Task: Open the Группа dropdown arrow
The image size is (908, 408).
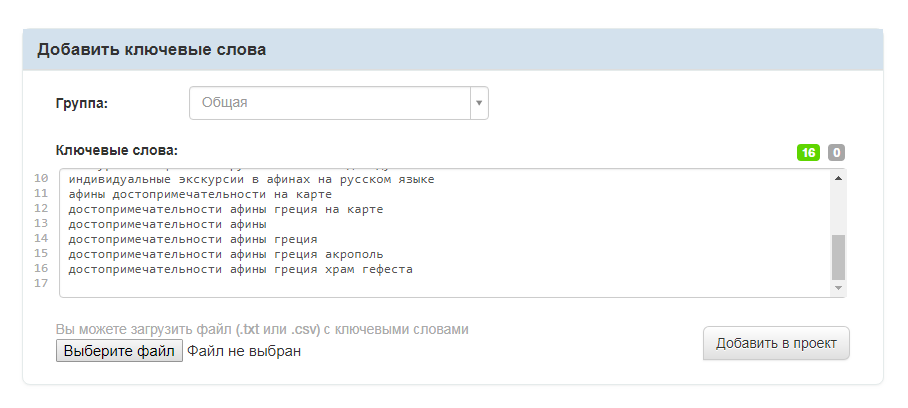Action: 479,103
